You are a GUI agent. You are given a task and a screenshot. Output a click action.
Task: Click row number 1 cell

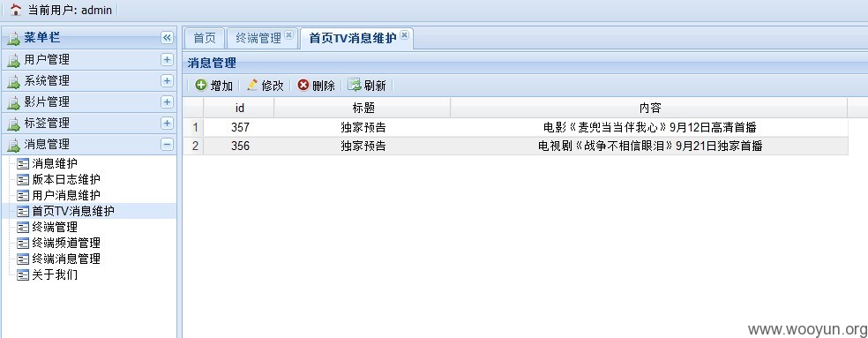194,127
